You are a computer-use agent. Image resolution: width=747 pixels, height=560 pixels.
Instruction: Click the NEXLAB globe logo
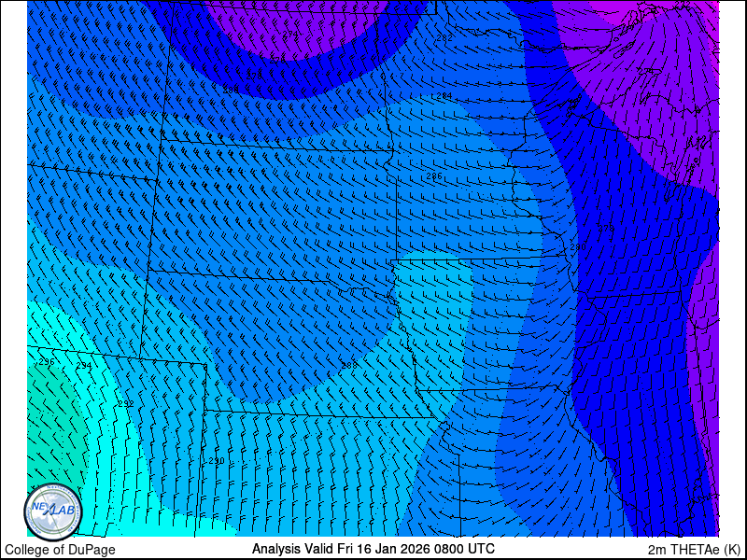click(53, 512)
